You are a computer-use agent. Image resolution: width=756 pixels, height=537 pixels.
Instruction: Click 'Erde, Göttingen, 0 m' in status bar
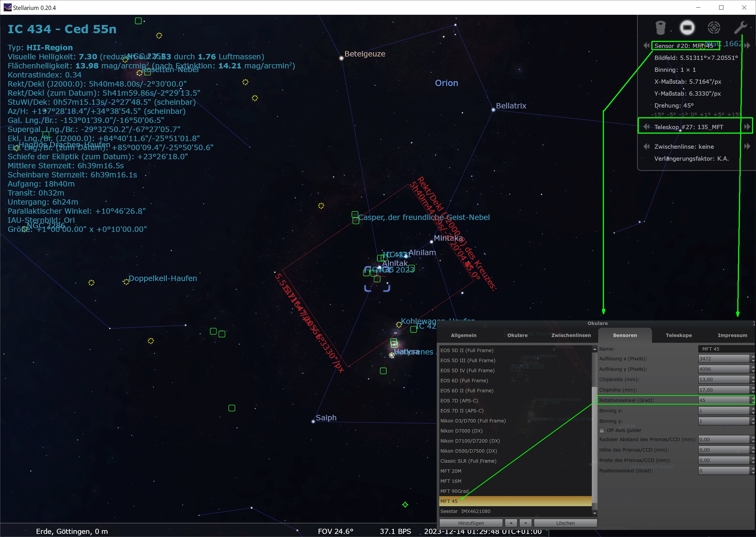tap(72, 531)
